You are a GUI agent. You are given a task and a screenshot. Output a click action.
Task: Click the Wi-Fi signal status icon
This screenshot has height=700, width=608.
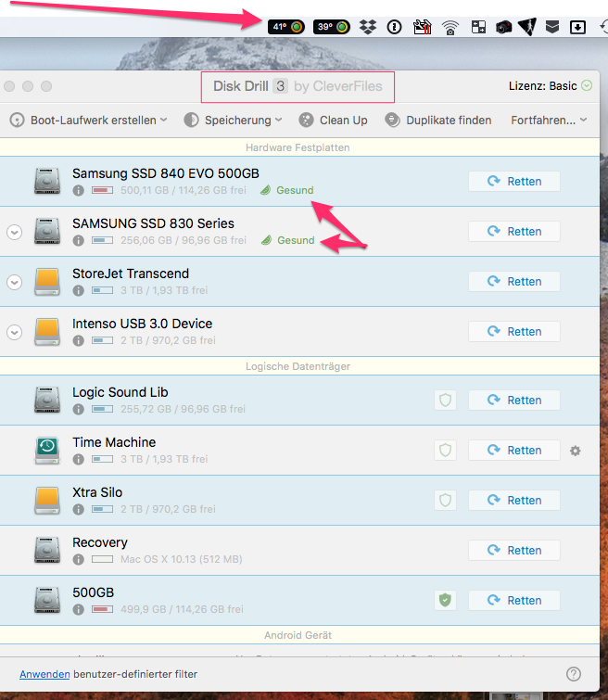450,28
